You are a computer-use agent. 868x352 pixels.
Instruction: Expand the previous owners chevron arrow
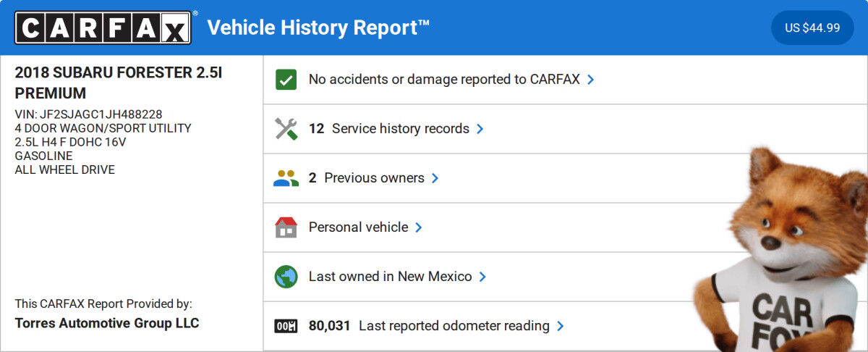(435, 178)
